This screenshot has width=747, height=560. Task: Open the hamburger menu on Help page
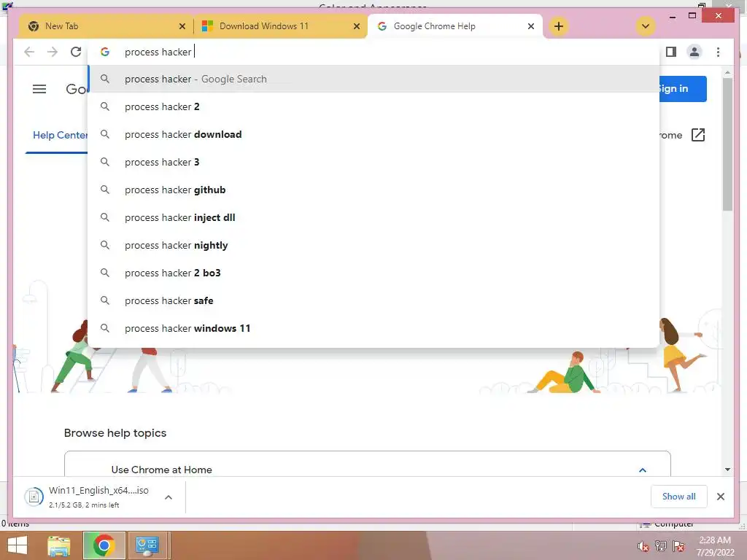pyautogui.click(x=39, y=89)
